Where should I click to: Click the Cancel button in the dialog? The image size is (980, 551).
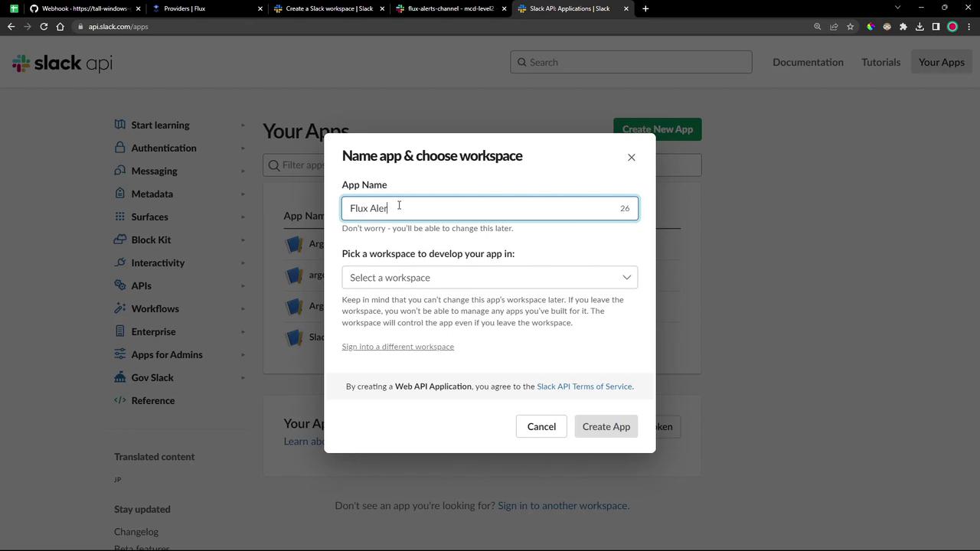click(x=541, y=427)
